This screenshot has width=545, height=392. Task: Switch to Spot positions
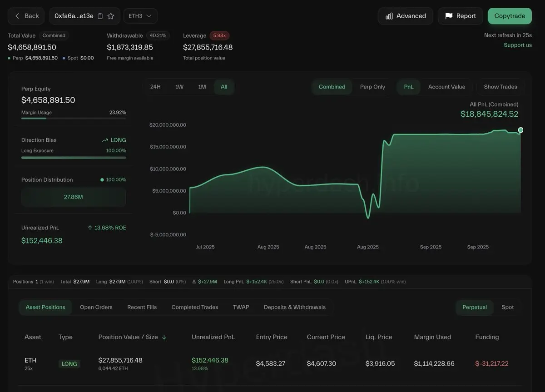pos(508,308)
